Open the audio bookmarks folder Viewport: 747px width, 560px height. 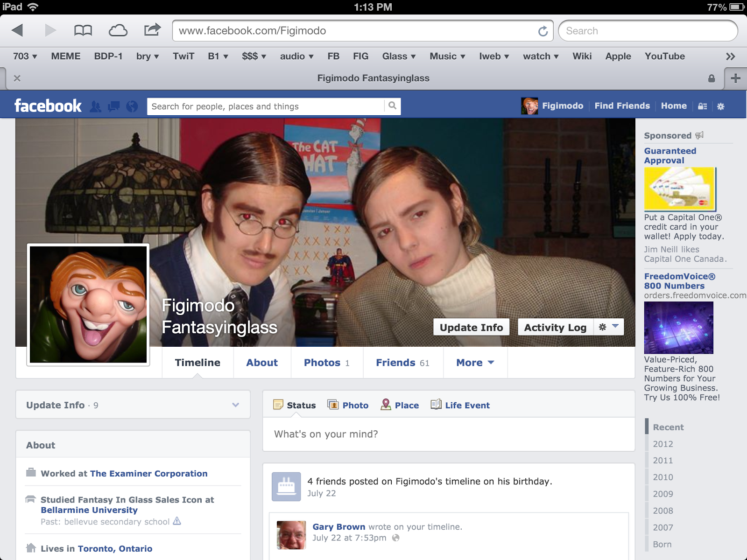click(296, 56)
